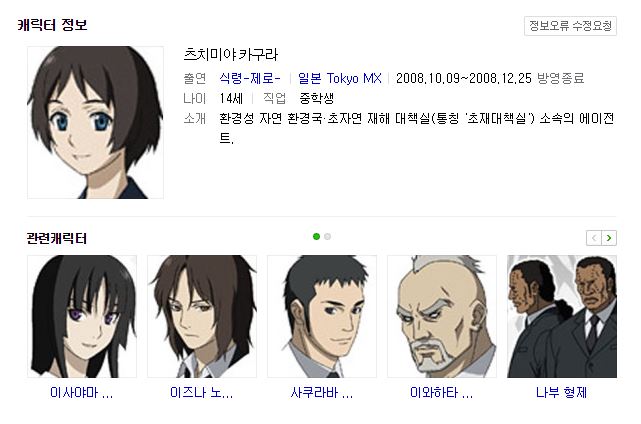Click the 이와하타 ... name link

[442, 393]
